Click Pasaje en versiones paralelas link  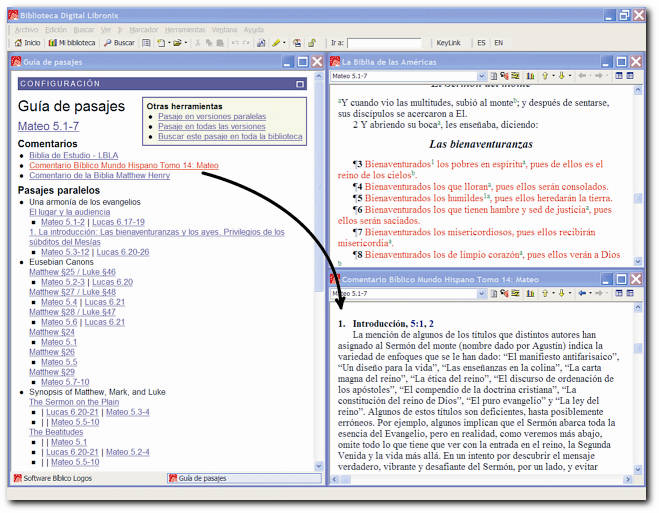tap(212, 116)
